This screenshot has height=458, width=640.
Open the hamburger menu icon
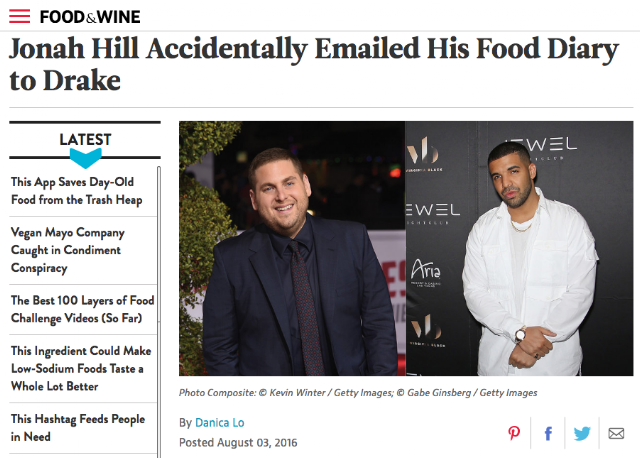point(20,16)
